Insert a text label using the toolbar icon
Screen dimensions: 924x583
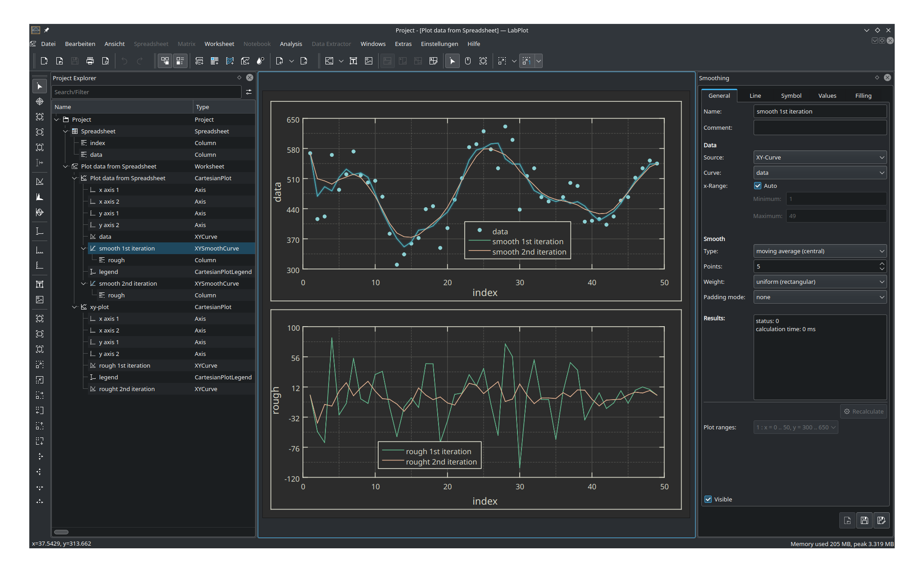tap(353, 61)
